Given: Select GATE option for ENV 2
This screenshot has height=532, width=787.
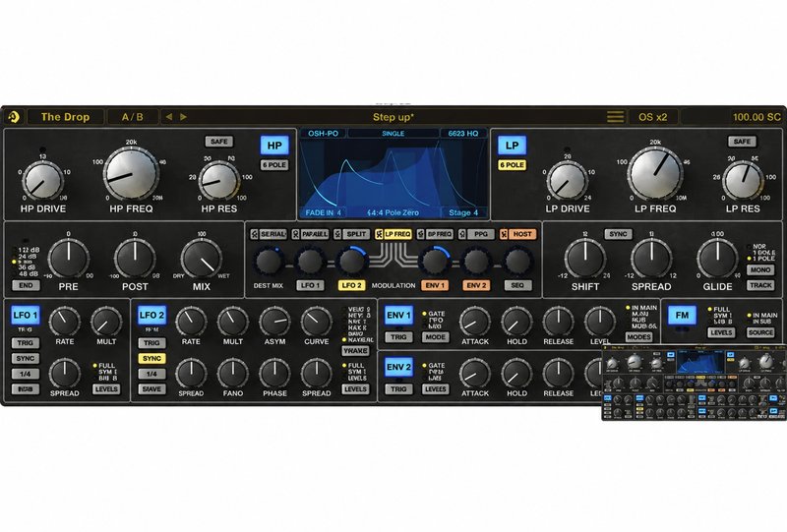Looking at the screenshot, I should point(433,366).
